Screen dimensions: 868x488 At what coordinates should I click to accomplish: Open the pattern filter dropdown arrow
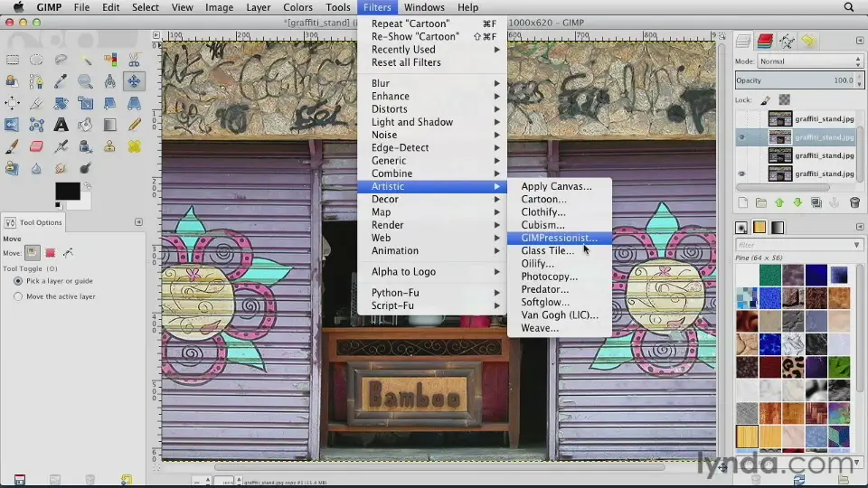point(856,245)
